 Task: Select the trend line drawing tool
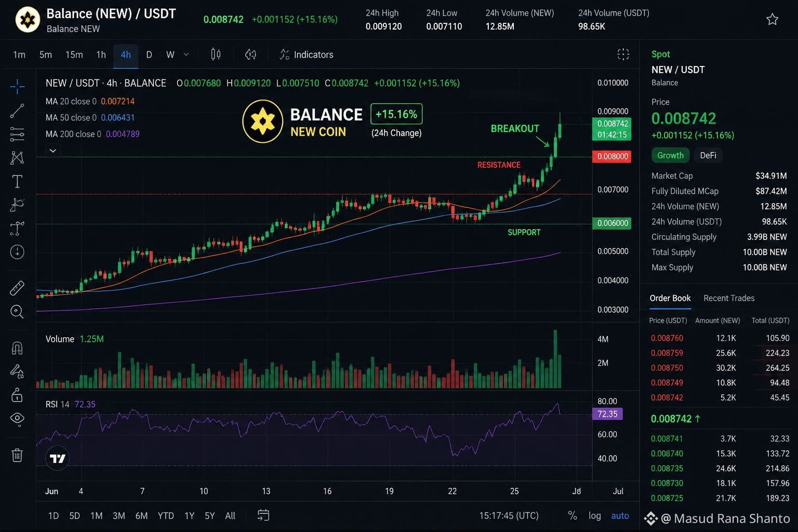coord(17,111)
